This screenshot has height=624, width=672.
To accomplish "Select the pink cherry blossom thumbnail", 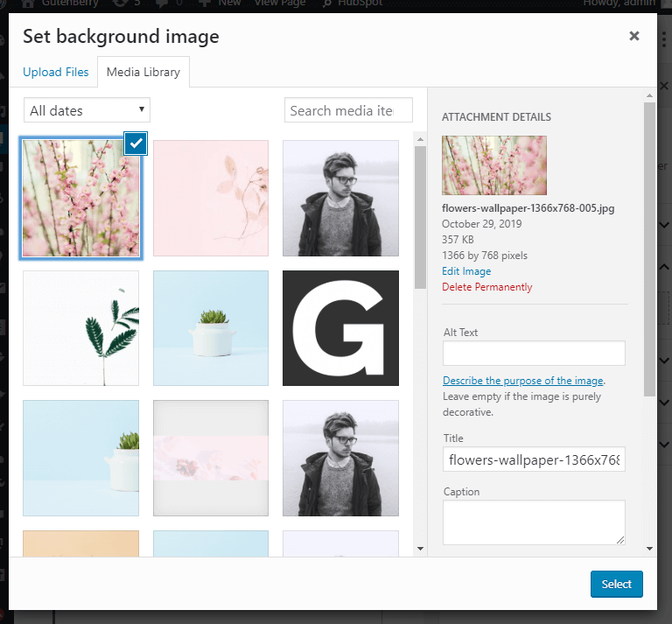I will 81,198.
